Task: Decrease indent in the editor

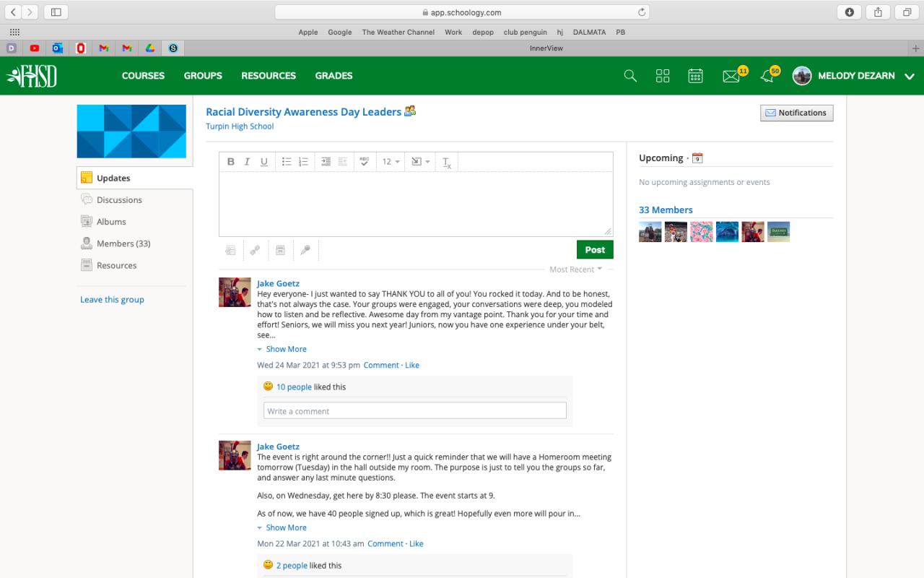Action: tap(343, 162)
